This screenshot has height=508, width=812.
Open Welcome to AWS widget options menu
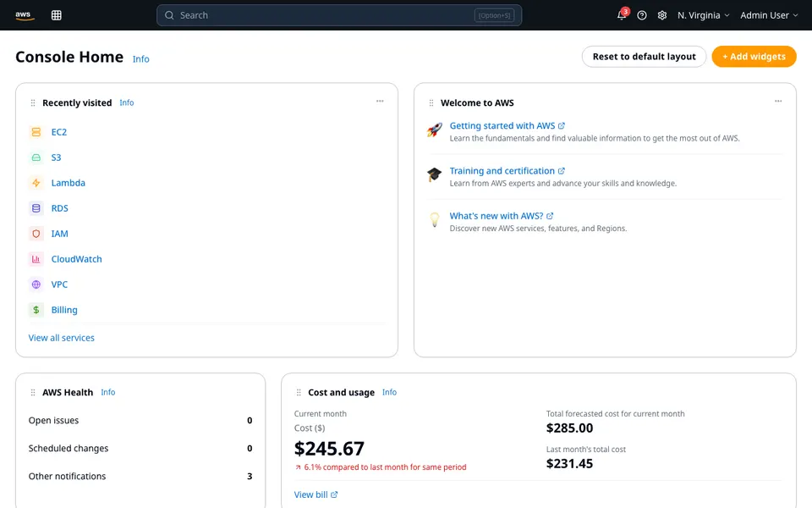(x=778, y=101)
